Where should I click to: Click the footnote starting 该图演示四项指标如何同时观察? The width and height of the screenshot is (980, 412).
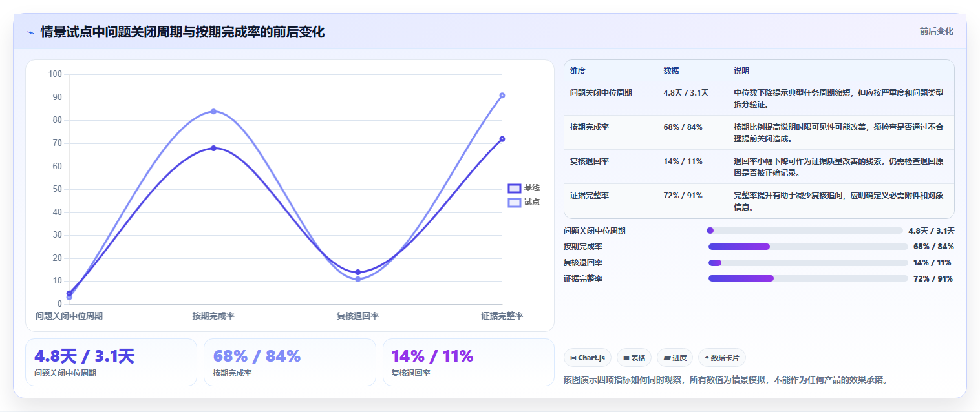tap(726, 380)
